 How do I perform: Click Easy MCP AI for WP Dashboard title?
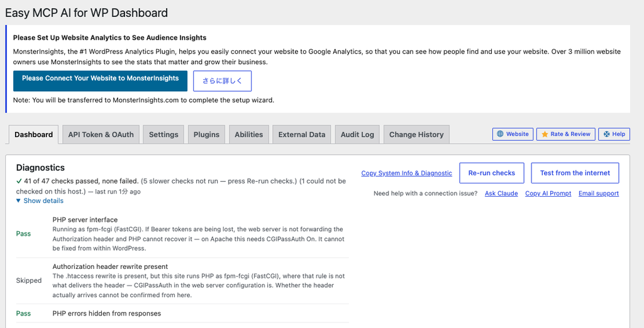86,13
